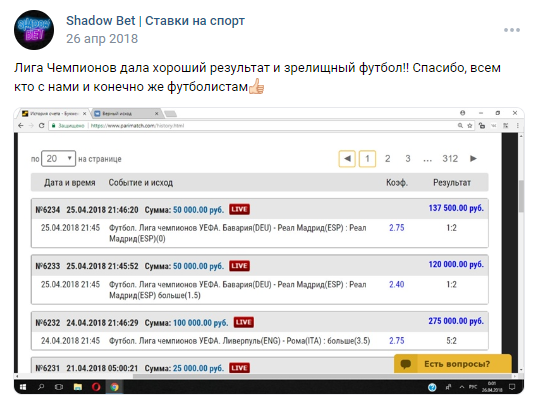Open Chrome's three-dot menu

pos(518,126)
